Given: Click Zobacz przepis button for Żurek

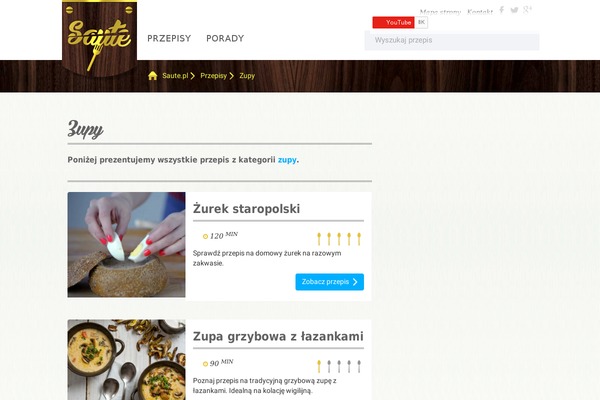Looking at the screenshot, I should point(329,282).
